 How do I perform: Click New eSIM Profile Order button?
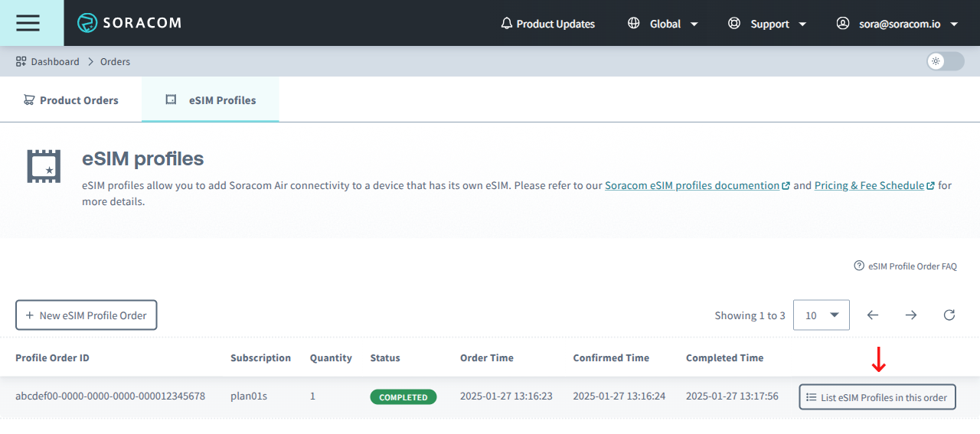(87, 315)
